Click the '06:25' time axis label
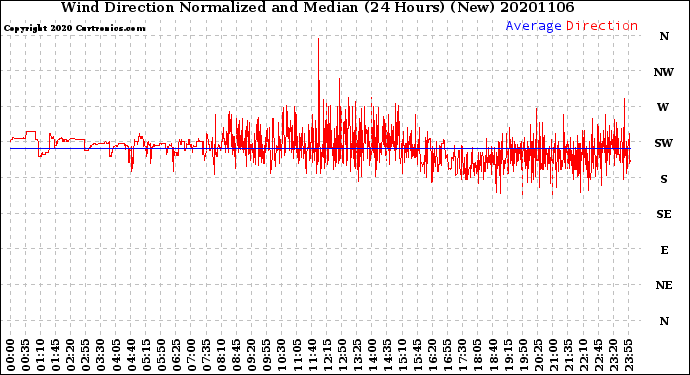This screenshot has width=690, height=375. (x=176, y=355)
